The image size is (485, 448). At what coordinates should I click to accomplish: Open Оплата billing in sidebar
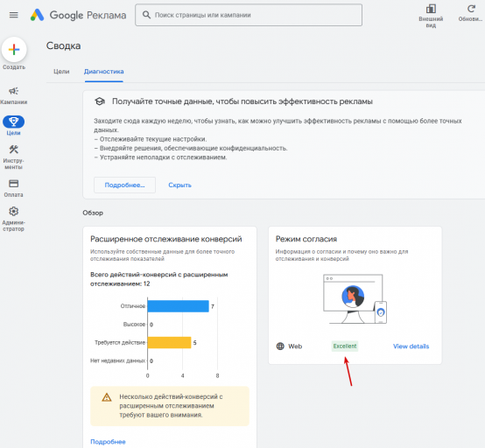tap(14, 188)
